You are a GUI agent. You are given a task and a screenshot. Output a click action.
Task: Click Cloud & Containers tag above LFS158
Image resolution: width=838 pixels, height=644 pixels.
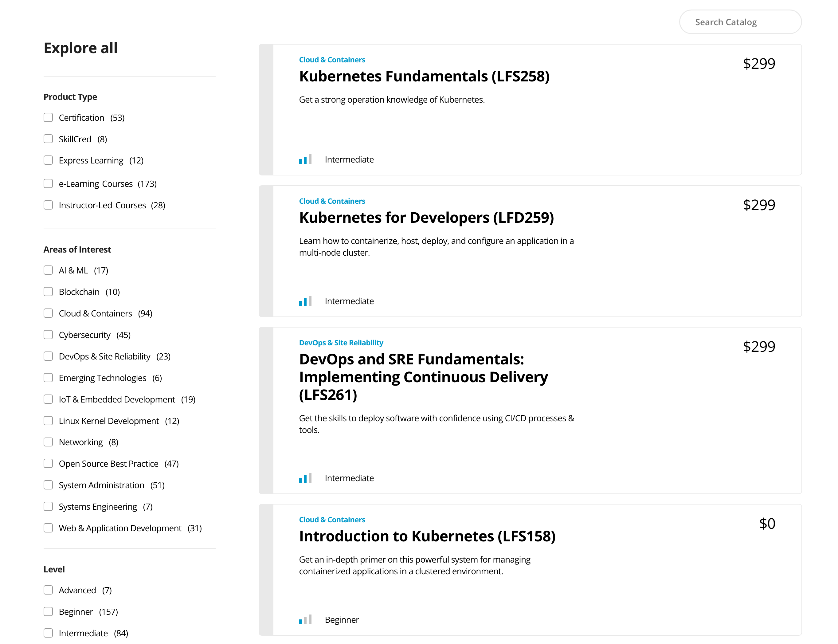click(x=332, y=520)
